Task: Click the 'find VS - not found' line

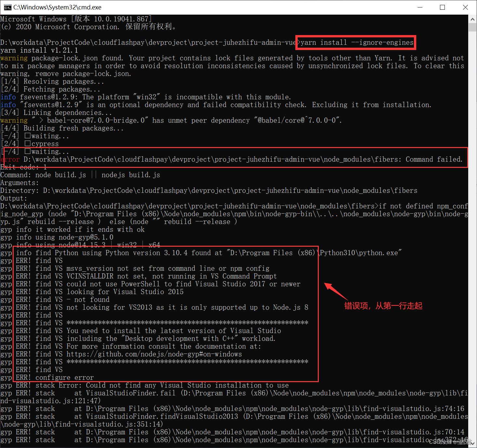Action: click(55, 300)
